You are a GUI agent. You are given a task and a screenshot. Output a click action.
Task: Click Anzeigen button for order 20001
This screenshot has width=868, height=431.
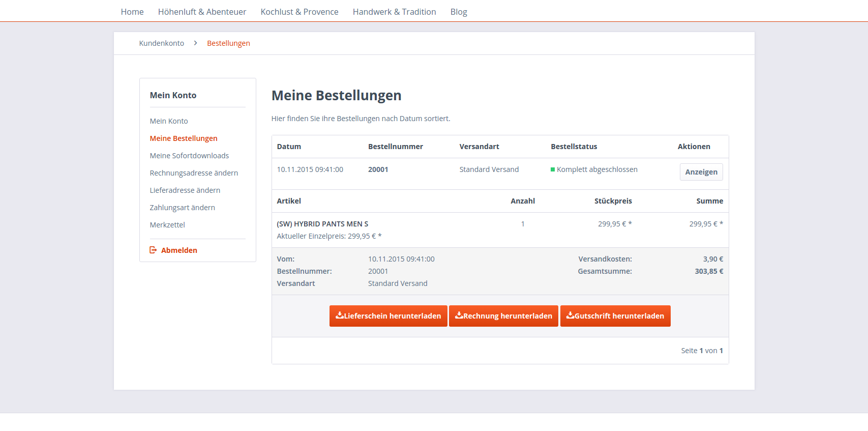pos(701,172)
